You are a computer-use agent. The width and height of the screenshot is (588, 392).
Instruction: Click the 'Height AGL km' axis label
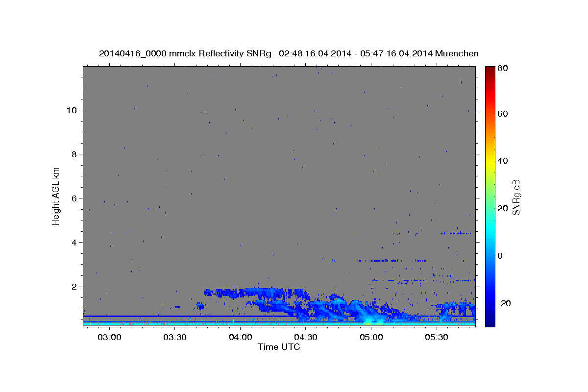tap(56, 196)
